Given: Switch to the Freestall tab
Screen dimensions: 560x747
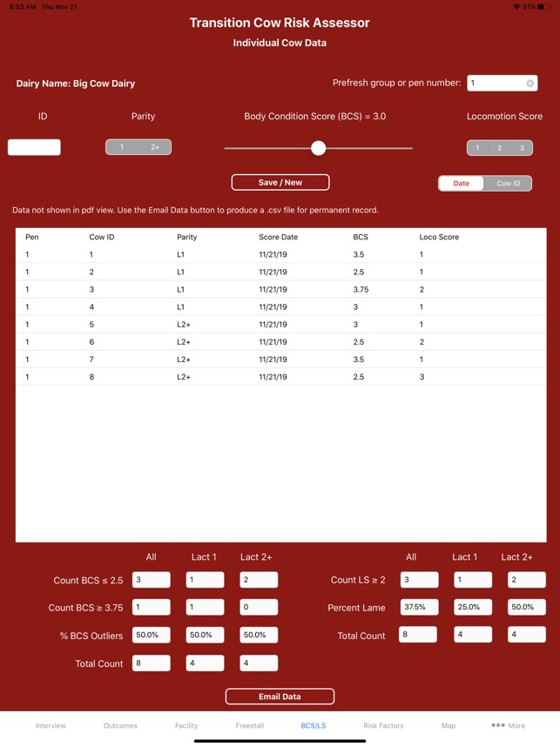Looking at the screenshot, I should click(x=250, y=725).
